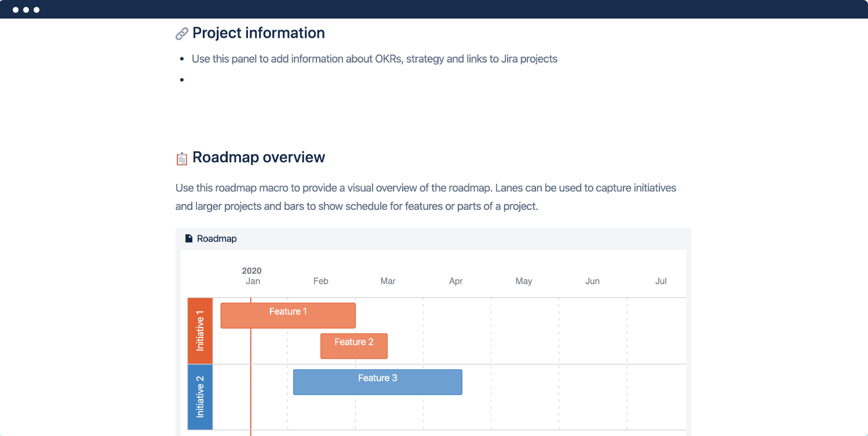Click the Roadmap title text
This screenshot has width=868, height=436.
coord(217,238)
